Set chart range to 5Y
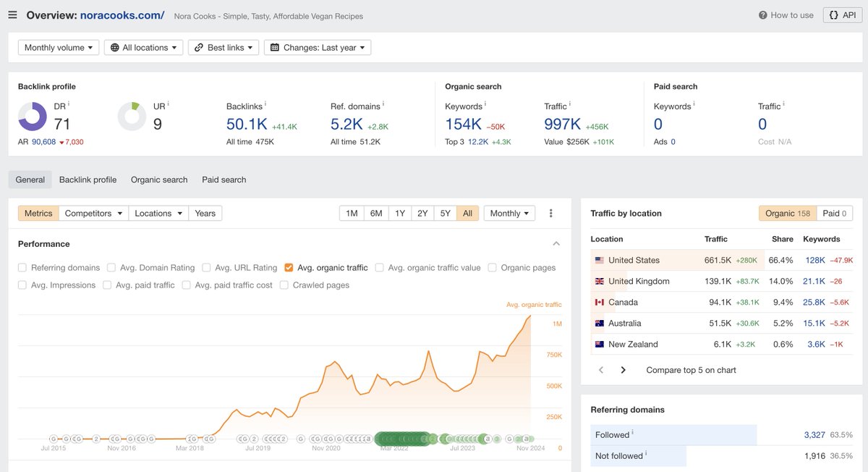 tap(446, 214)
